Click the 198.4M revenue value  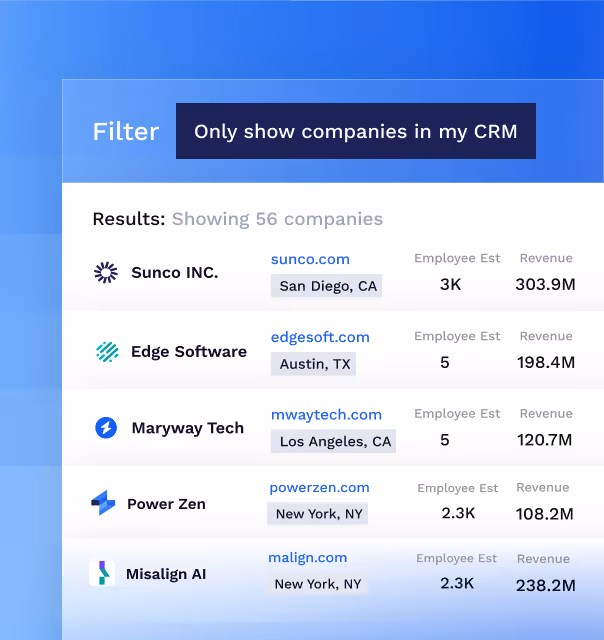coord(546,362)
